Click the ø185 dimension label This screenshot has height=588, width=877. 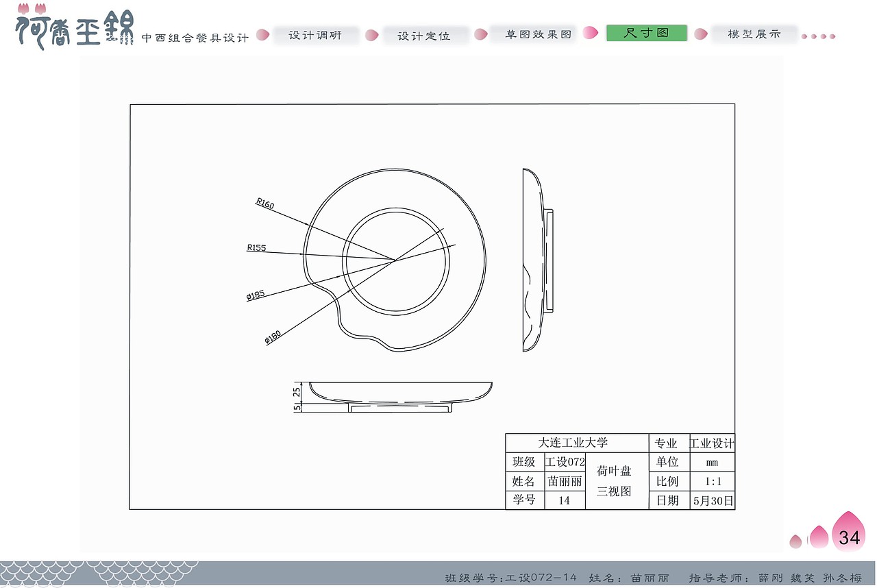pos(256,295)
